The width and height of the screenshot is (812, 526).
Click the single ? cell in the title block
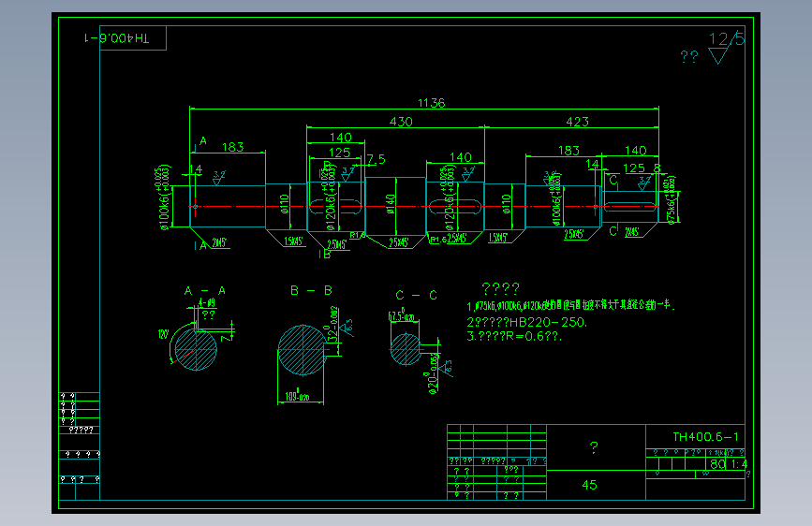(594, 447)
